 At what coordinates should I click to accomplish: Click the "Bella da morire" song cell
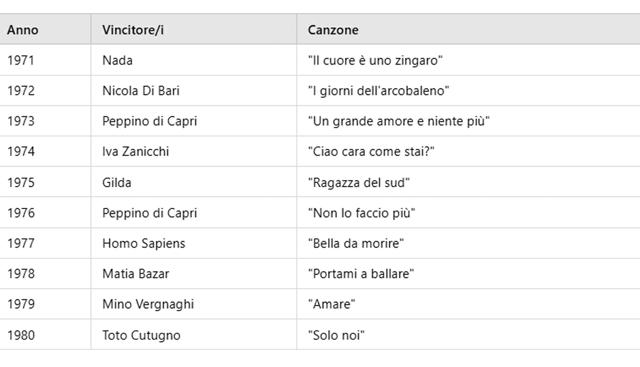[x=356, y=243]
